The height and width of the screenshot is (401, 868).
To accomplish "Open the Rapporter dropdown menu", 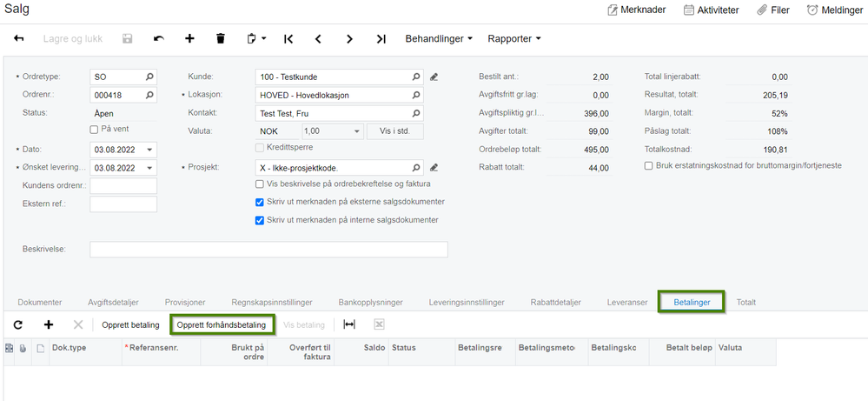I will click(x=514, y=39).
